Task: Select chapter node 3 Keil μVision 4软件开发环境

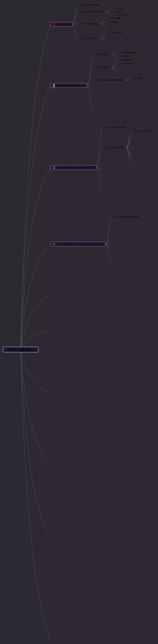Action: coord(74,168)
